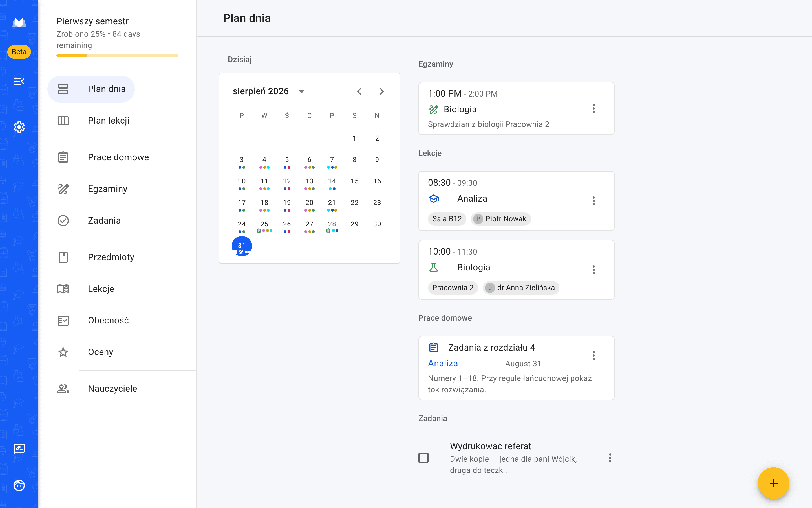Viewport: 812px width, 508px height.
Task: Check the Wydrukować referat checkbox
Action: [x=423, y=457]
